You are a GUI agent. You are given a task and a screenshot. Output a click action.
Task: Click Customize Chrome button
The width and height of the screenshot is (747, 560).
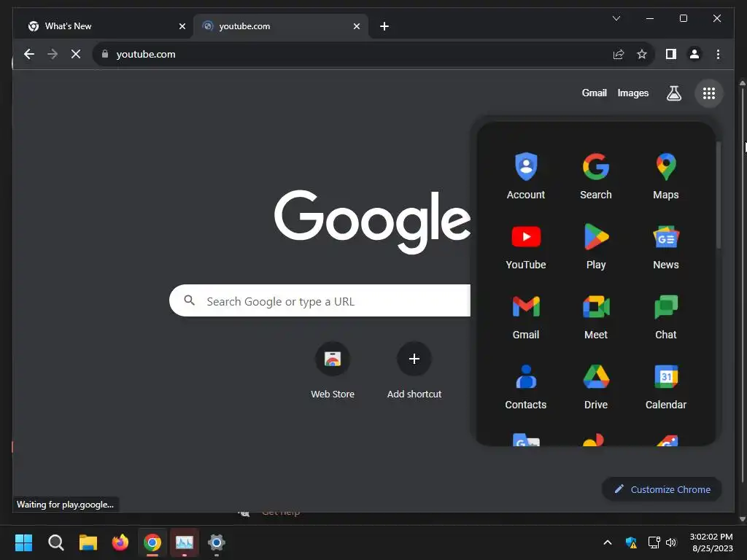[x=662, y=489]
